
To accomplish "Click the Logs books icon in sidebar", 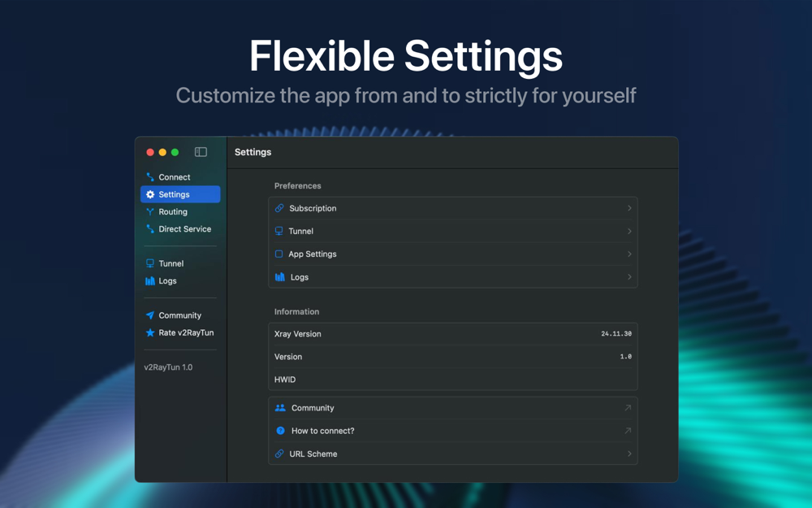I will (x=150, y=281).
